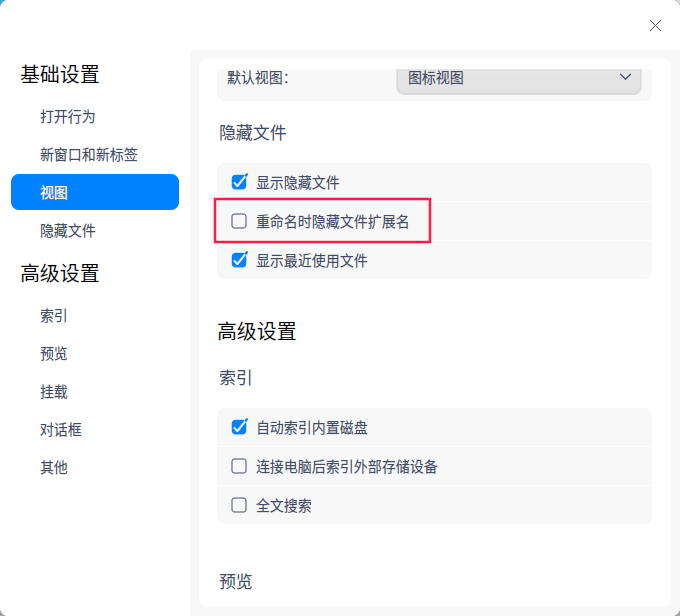
Task: Turn on 全文搜索 checkbox
Action: [239, 505]
